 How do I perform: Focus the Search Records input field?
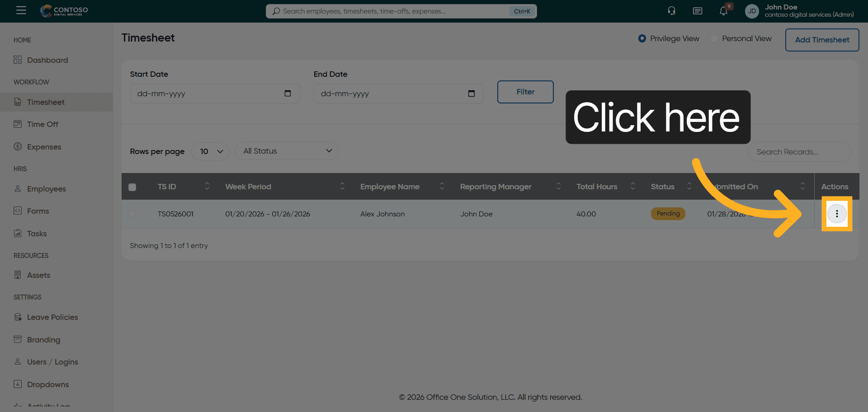click(x=799, y=152)
